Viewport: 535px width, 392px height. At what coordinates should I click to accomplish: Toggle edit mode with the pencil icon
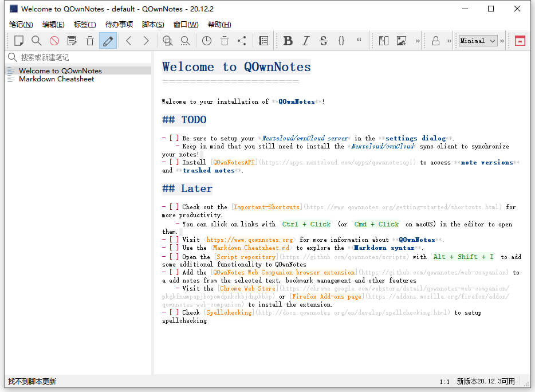coord(107,41)
